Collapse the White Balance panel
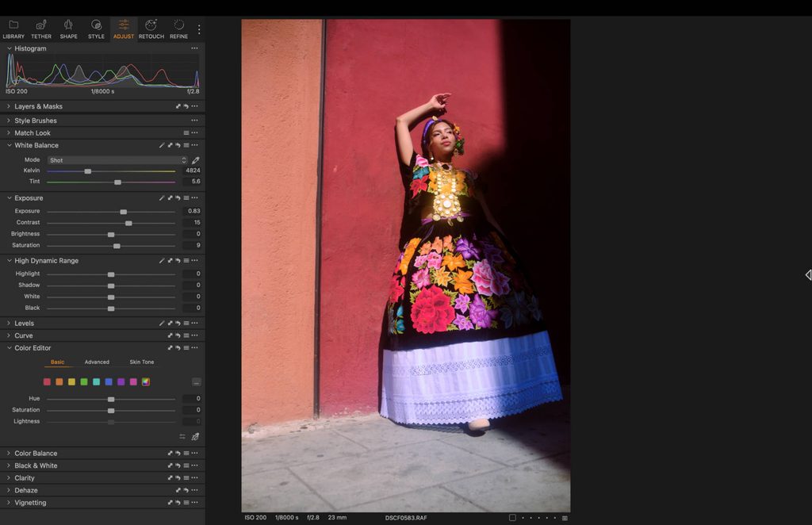The height and width of the screenshot is (525, 812). [9, 145]
